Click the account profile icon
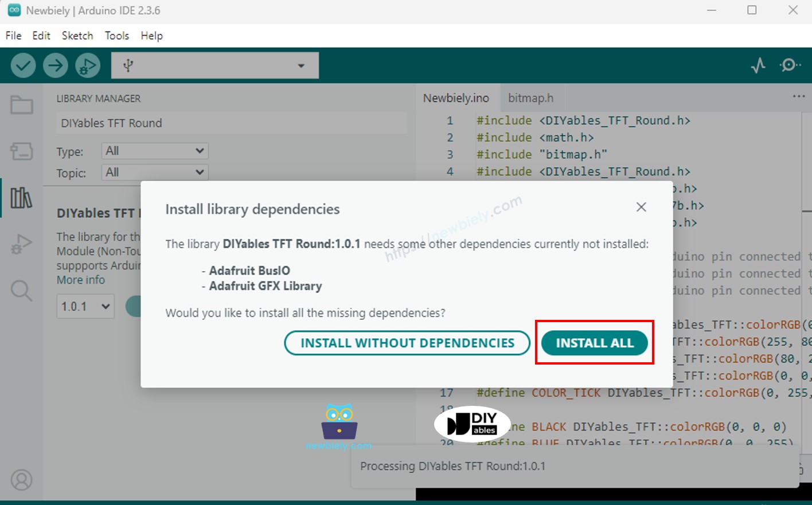The image size is (812, 505). pyautogui.click(x=21, y=480)
